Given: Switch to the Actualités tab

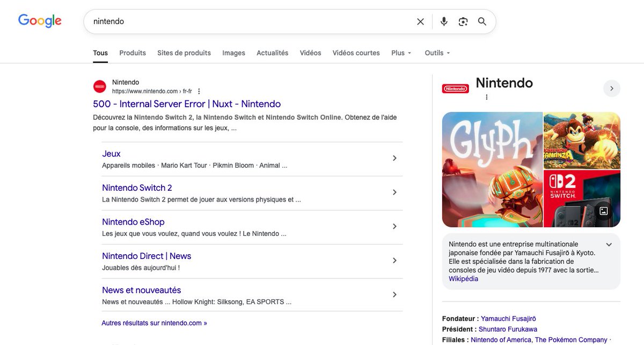Looking at the screenshot, I should pos(273,53).
